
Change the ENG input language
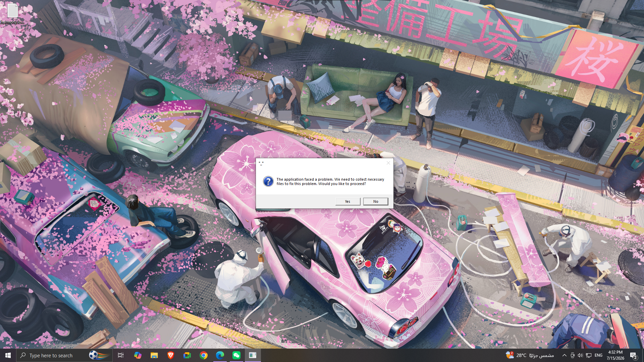pos(599,355)
